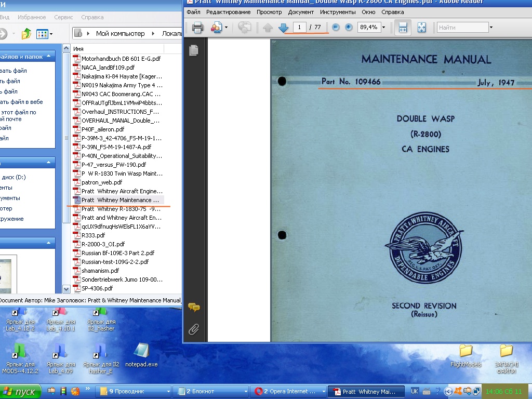
Task: Click the Up folder icon in Explorer
Action: point(26,34)
